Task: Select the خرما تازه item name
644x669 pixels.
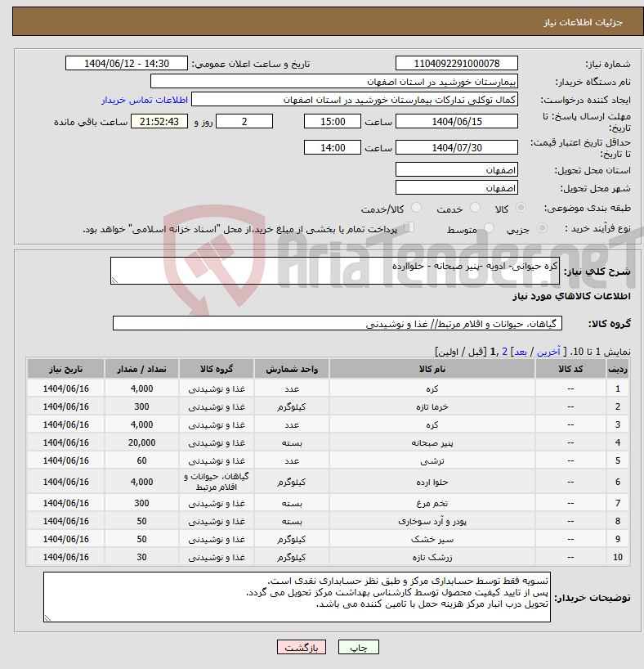Action: pos(432,407)
